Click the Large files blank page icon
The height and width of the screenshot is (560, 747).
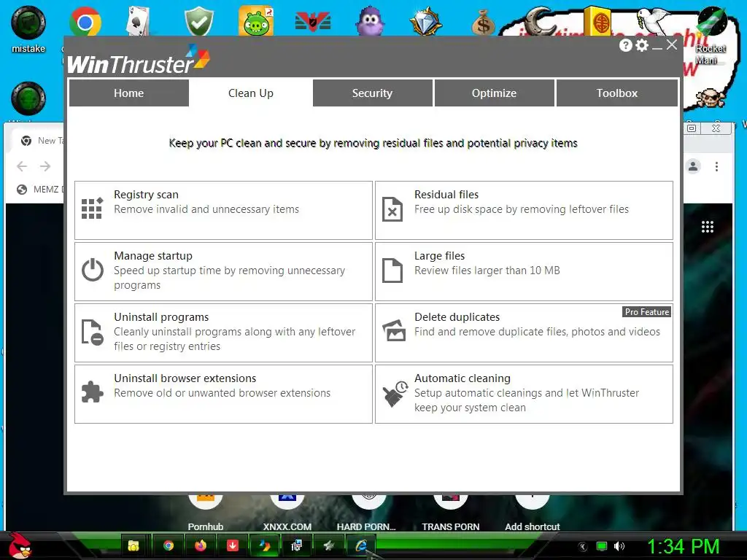click(392, 271)
